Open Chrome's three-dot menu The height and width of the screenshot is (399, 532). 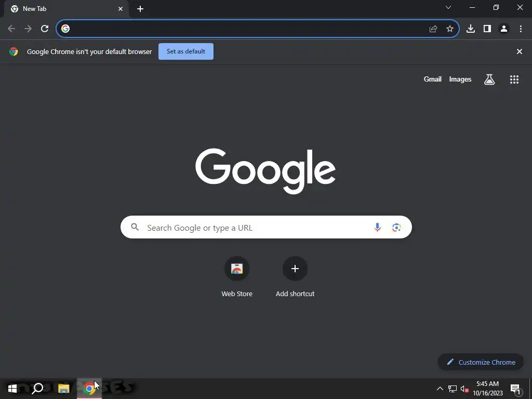click(x=521, y=29)
